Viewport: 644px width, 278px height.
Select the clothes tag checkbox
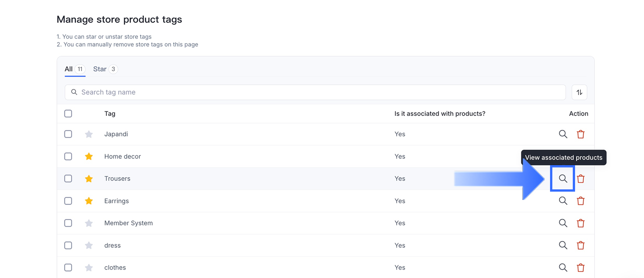point(68,267)
